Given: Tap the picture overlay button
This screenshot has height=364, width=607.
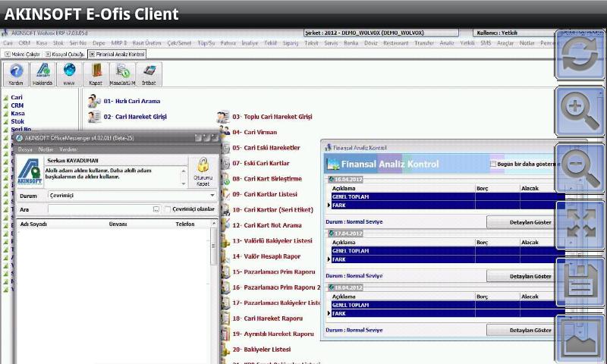Looking at the screenshot, I should click(580, 339).
